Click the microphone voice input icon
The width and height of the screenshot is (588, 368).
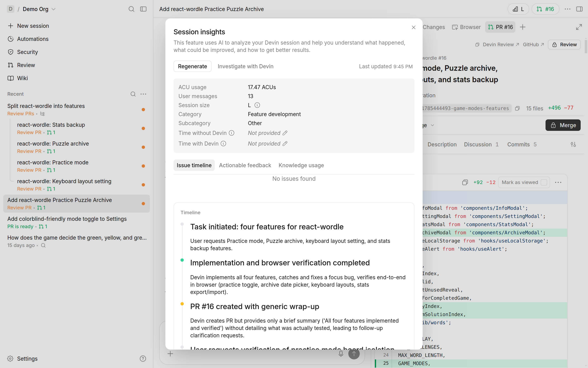[x=341, y=354]
